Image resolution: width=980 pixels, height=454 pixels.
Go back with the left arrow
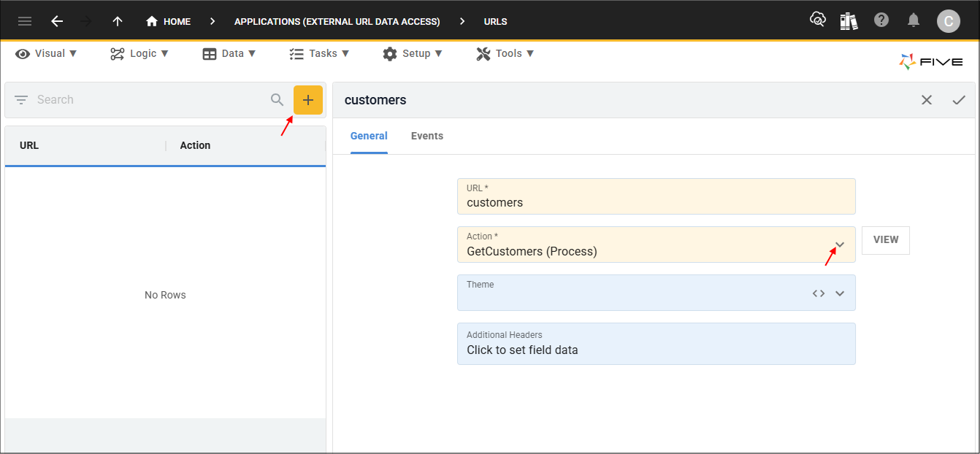(57, 21)
